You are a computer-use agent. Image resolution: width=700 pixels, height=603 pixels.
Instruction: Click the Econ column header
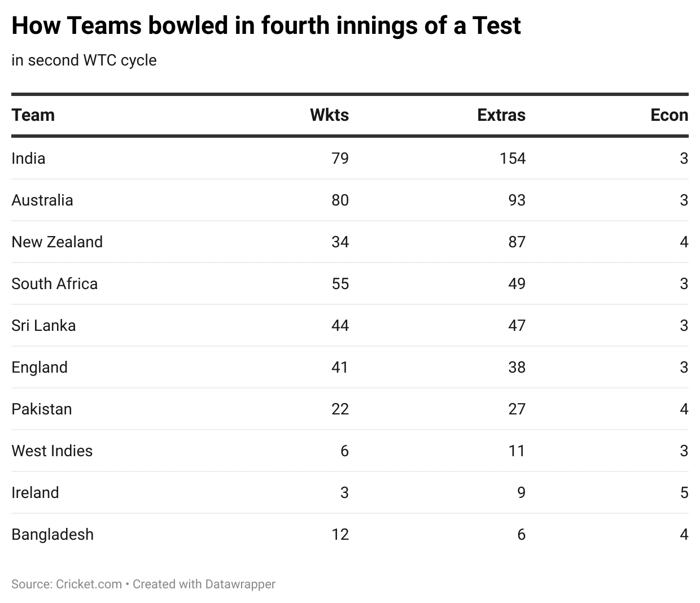pyautogui.click(x=669, y=115)
